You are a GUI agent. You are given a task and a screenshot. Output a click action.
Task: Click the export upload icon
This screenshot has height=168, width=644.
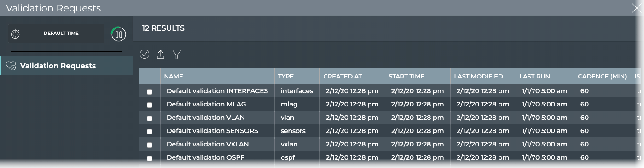coord(161,55)
